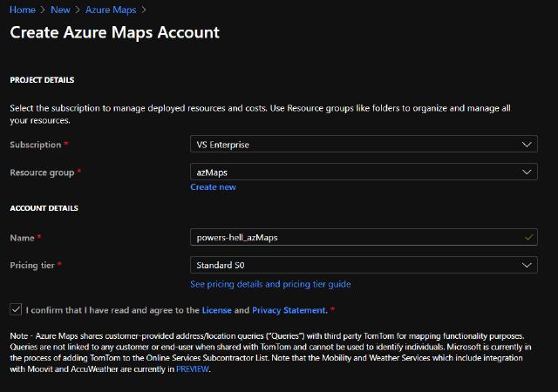Focus the Name input field
This screenshot has height=392, width=558.
coord(364,237)
